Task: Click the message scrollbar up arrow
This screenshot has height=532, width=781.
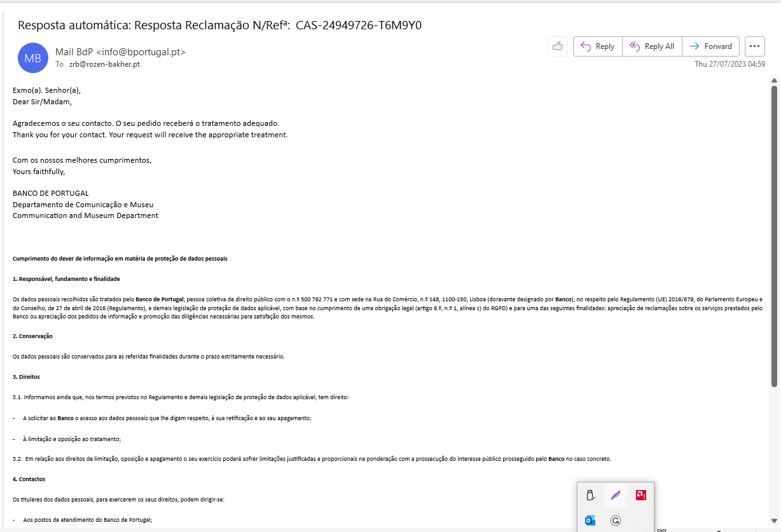Action: 774,81
